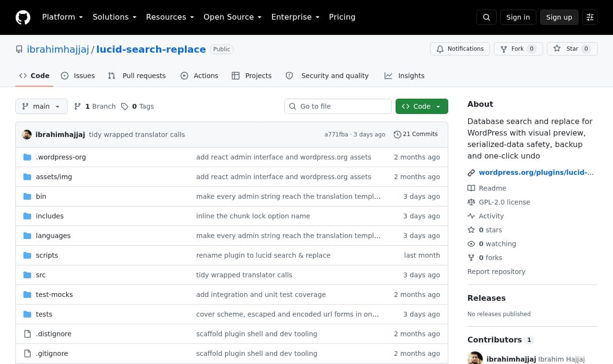Star this repository with Star button
This screenshot has width=613, height=364.
point(572,49)
